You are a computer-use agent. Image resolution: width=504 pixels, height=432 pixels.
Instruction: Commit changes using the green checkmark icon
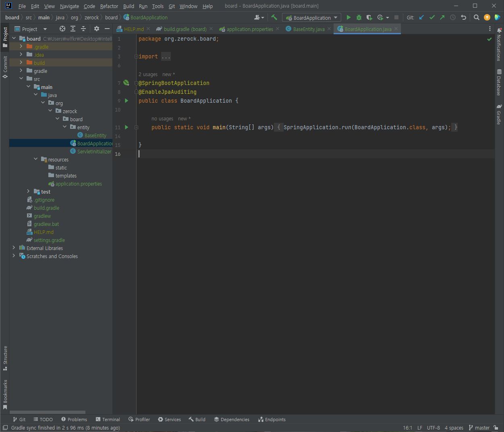click(432, 17)
